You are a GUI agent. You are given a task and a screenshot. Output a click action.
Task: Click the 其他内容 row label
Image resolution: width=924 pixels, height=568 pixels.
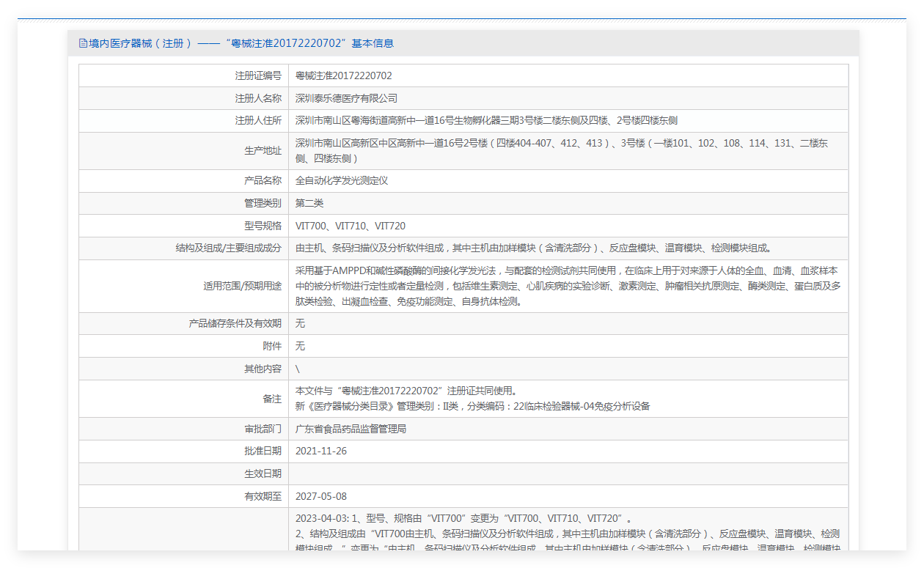[x=263, y=369]
